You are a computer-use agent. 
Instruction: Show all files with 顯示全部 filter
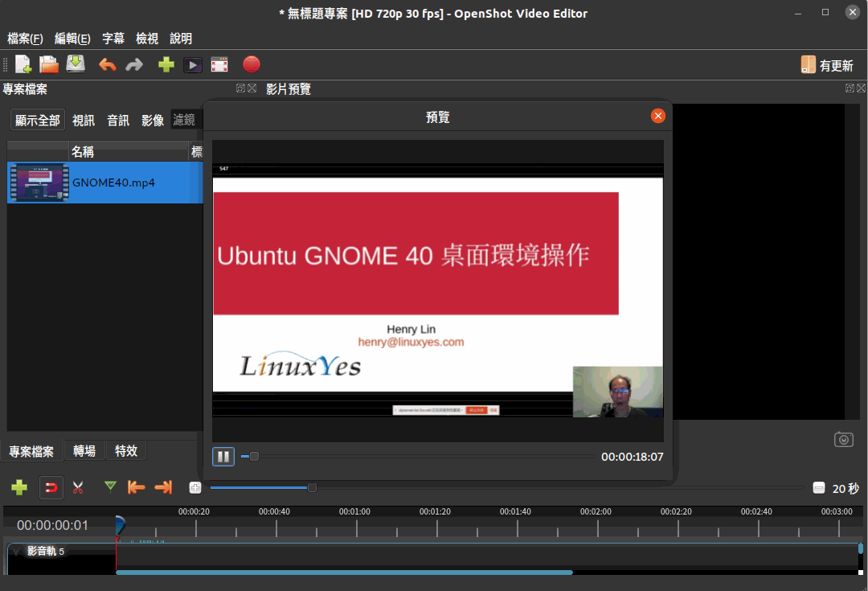pyautogui.click(x=38, y=120)
